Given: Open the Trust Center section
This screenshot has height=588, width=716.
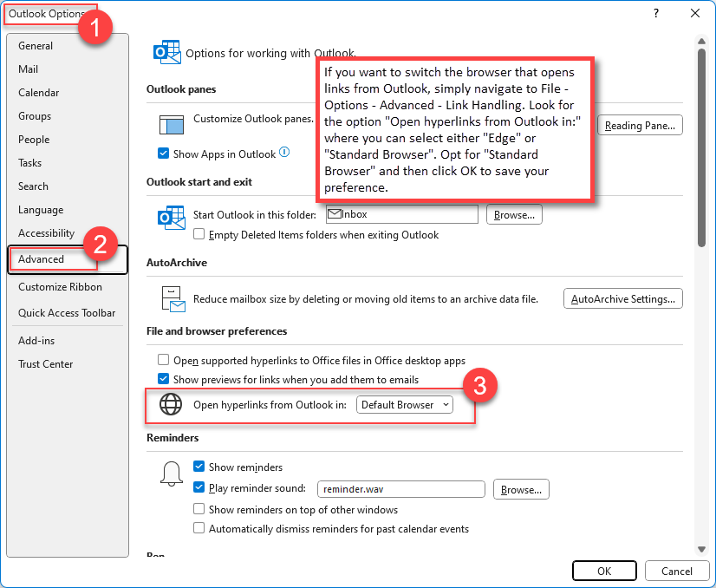Looking at the screenshot, I should point(45,363).
